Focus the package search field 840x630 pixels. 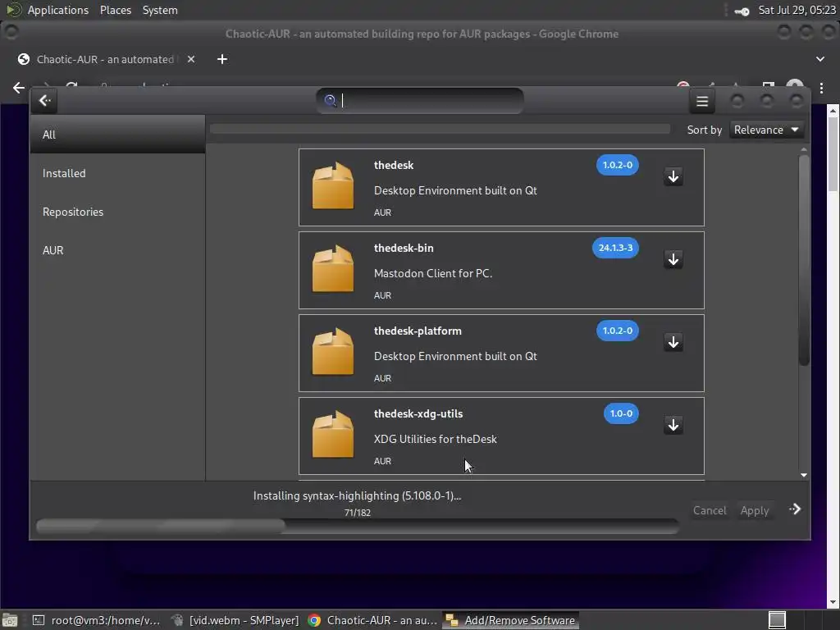tap(420, 100)
